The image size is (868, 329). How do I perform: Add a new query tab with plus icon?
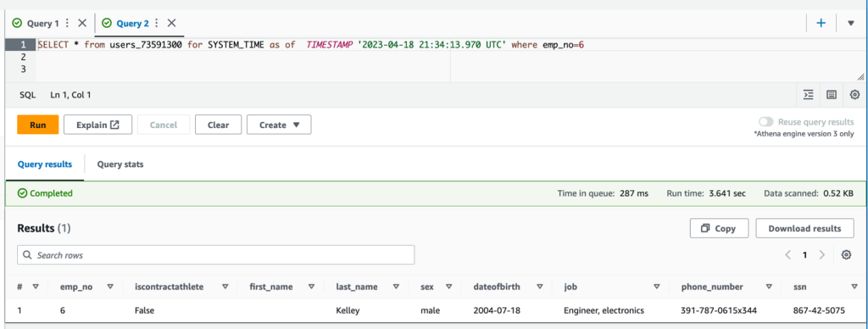(821, 23)
